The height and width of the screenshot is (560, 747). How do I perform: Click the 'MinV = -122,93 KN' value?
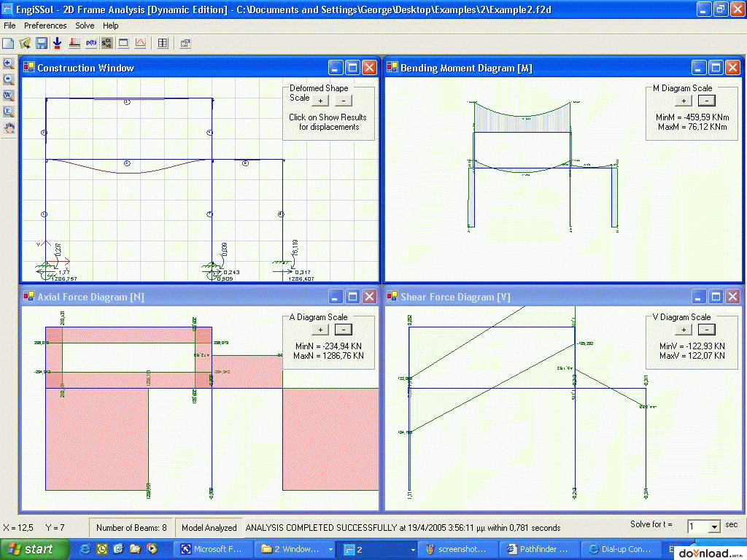point(692,346)
